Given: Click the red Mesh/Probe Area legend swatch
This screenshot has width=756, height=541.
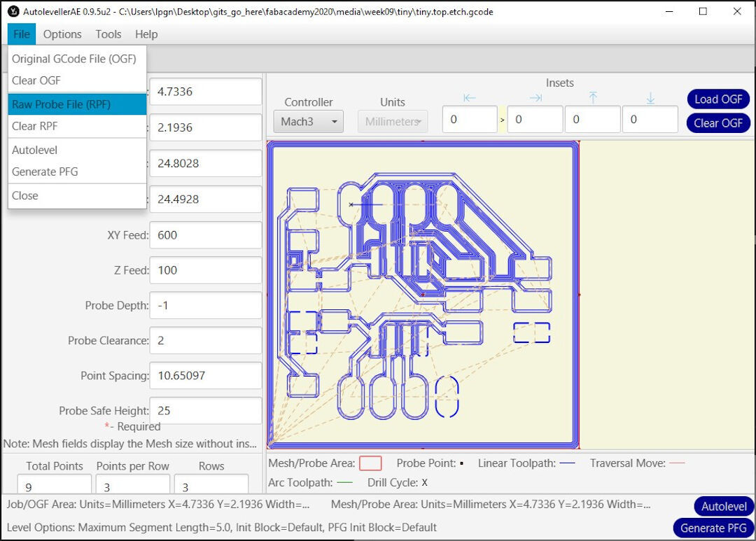Looking at the screenshot, I should (x=370, y=463).
